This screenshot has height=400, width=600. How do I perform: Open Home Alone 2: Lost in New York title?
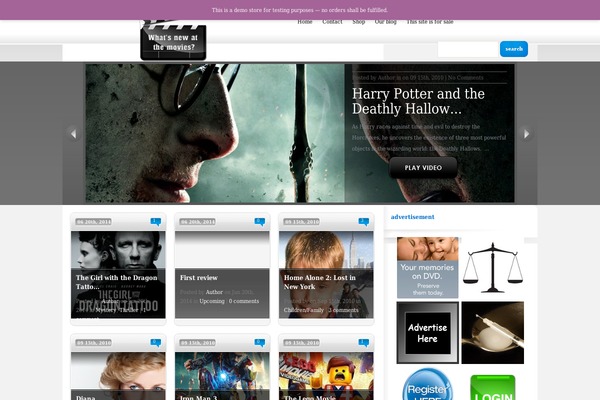(x=320, y=282)
